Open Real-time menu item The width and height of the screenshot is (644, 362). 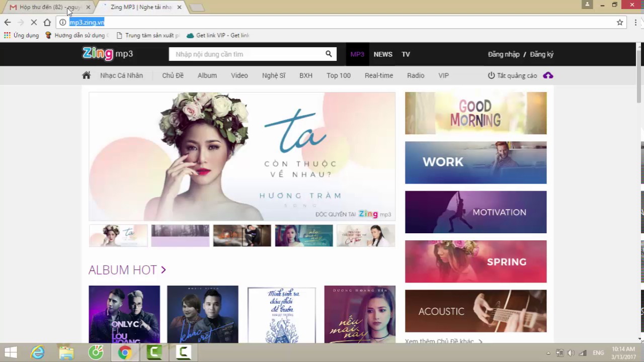click(379, 75)
